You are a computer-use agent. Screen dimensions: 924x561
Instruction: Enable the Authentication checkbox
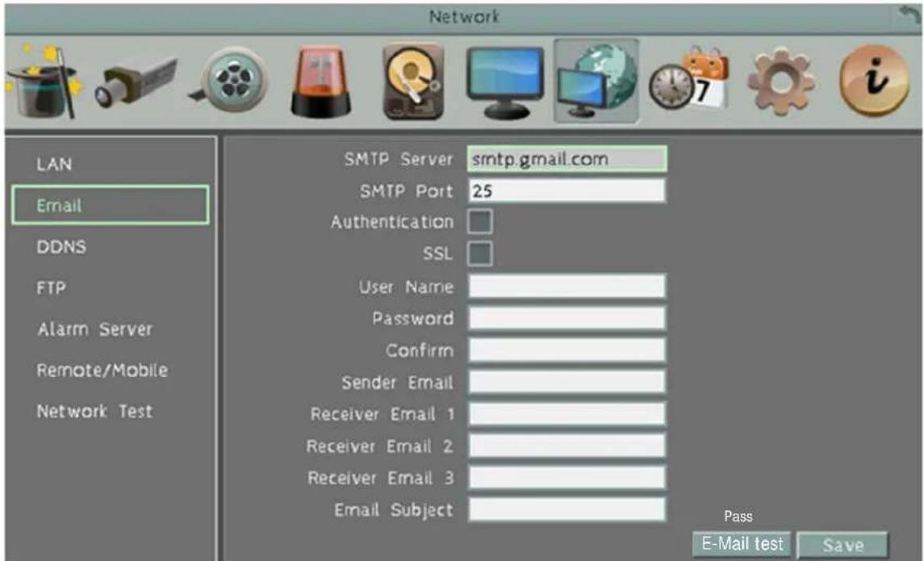tap(479, 221)
